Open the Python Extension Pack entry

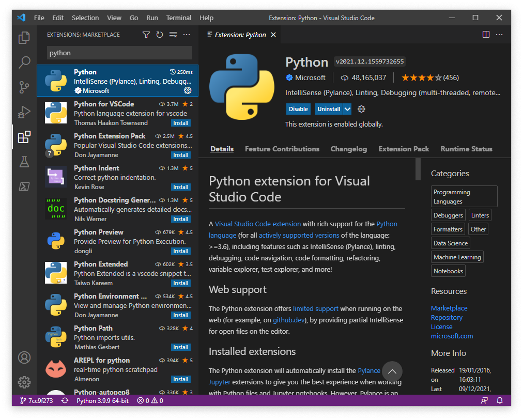117,145
